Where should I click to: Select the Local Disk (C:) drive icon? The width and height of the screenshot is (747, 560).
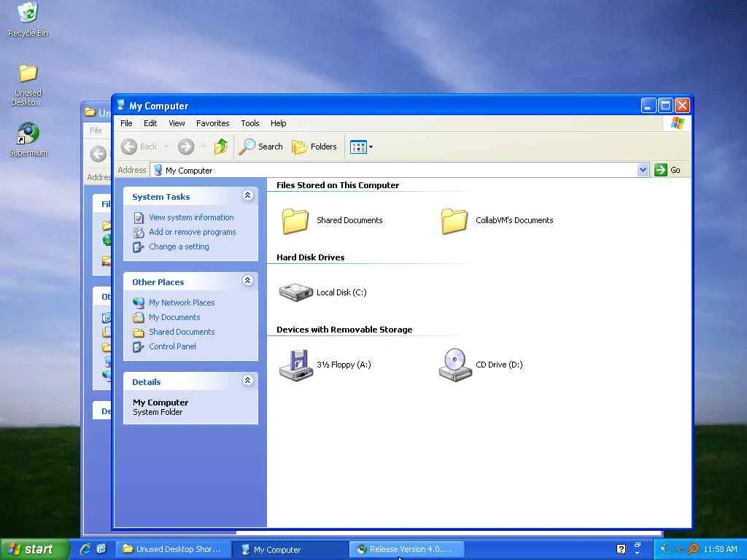[x=296, y=292]
